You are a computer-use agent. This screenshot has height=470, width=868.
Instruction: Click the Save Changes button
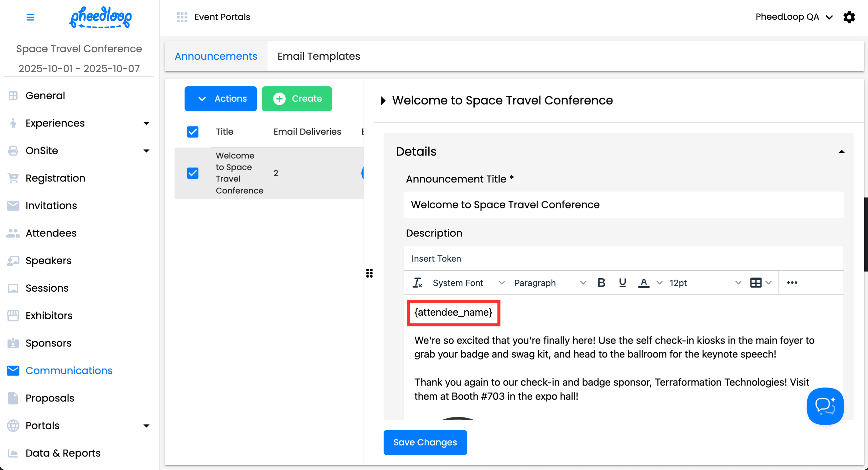tap(425, 442)
